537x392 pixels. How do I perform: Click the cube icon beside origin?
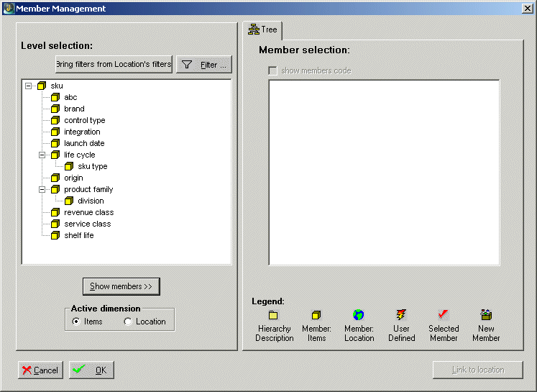pyautogui.click(x=55, y=178)
